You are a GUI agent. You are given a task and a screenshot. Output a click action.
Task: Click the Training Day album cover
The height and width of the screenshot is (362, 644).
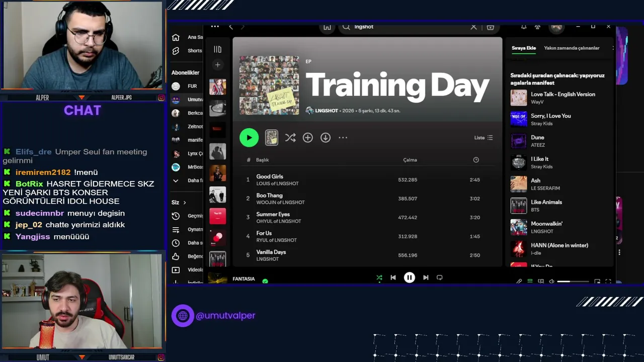269,85
